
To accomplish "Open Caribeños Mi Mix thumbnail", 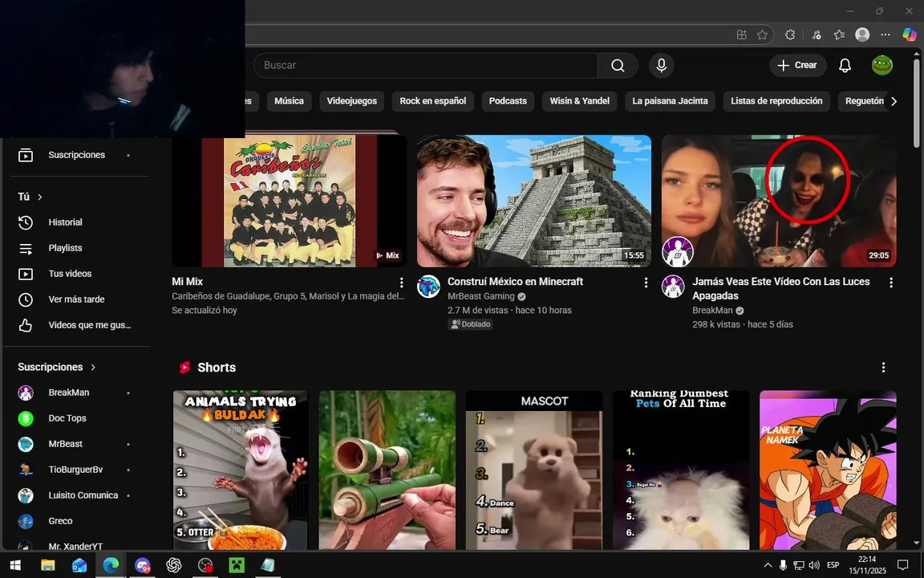I will pyautogui.click(x=289, y=201).
